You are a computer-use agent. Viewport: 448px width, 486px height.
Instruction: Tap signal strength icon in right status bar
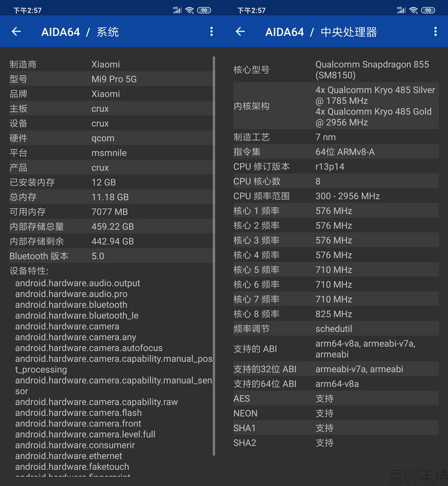[x=401, y=10]
